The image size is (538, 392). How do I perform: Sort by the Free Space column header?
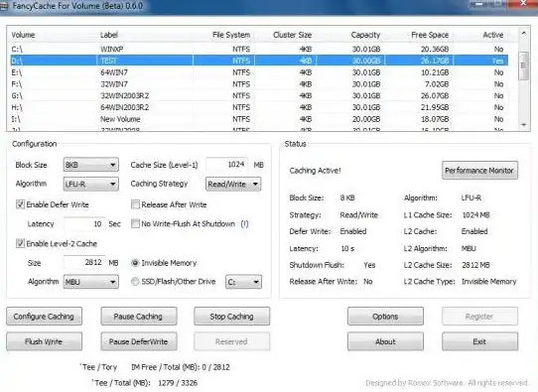430,35
